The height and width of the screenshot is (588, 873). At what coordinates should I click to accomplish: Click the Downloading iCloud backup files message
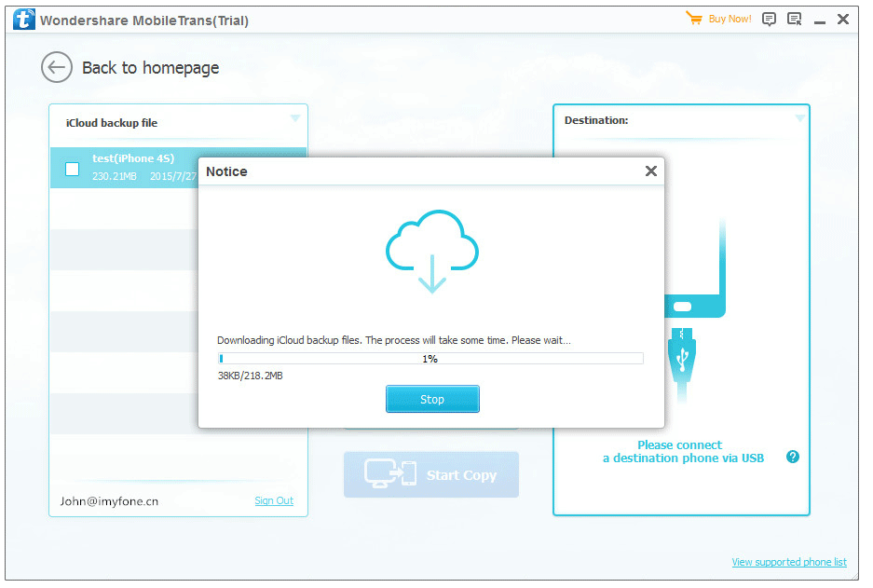(x=393, y=340)
